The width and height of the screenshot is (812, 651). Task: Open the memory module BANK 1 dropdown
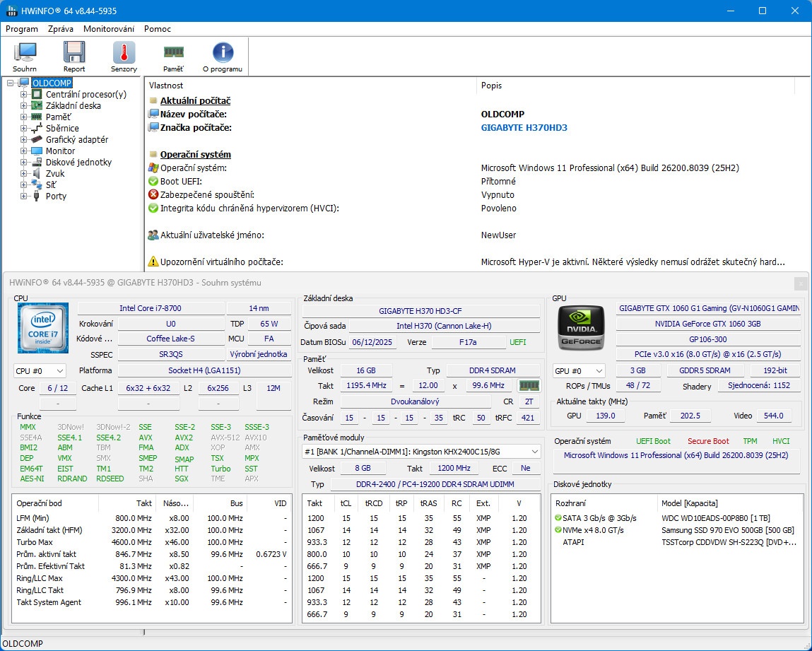tap(422, 452)
